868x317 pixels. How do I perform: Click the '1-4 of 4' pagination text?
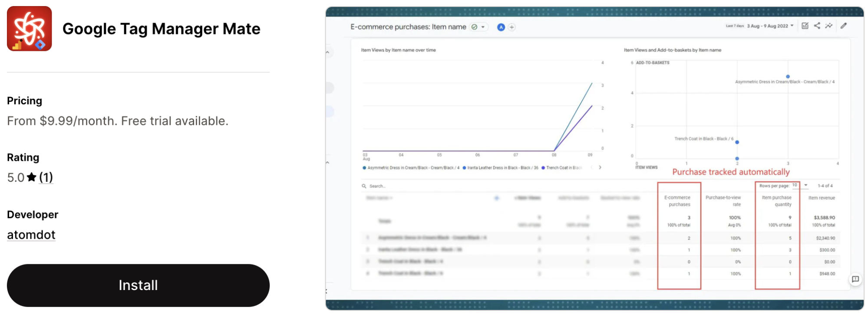pyautogui.click(x=825, y=186)
